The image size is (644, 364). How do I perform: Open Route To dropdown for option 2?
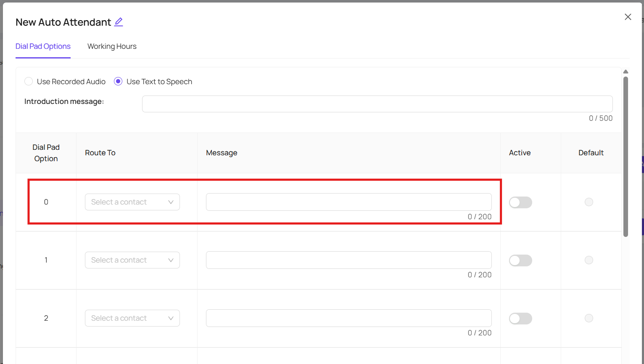tap(132, 318)
